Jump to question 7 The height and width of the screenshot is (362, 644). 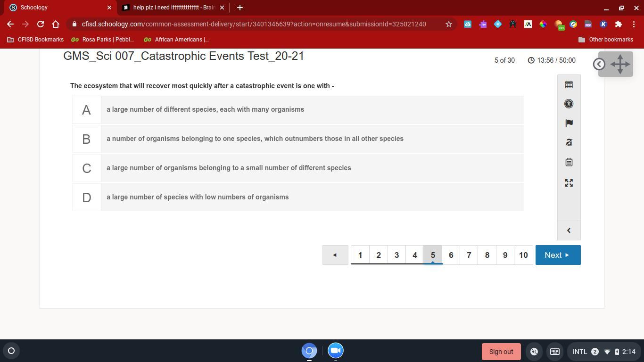point(469,255)
